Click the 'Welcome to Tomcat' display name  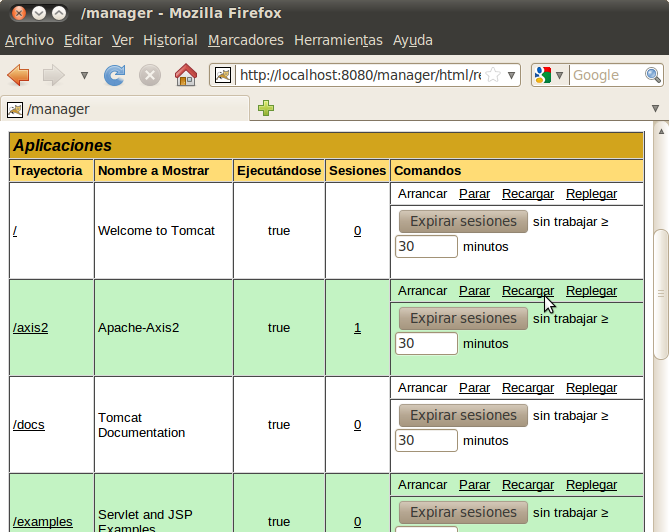coord(156,231)
